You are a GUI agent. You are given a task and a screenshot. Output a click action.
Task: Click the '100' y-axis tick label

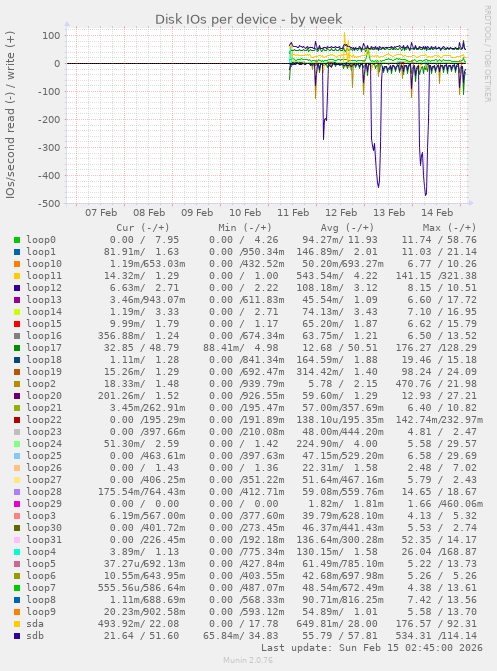point(51,36)
